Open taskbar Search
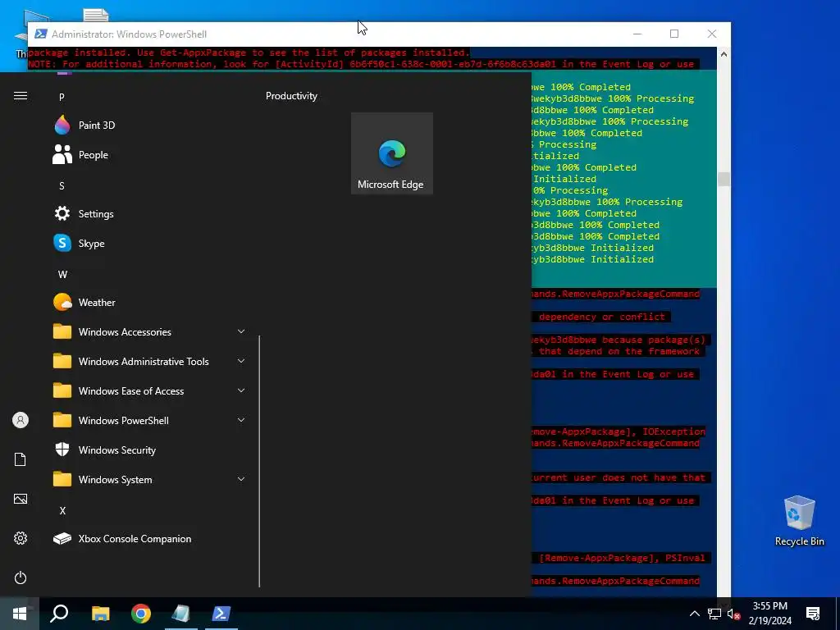This screenshot has height=630, width=840. click(59, 614)
